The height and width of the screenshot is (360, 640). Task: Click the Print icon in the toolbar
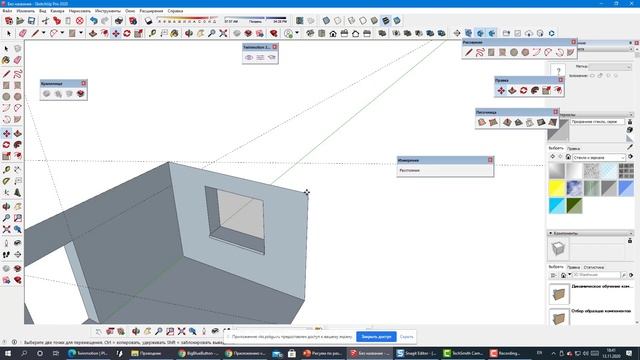119,20
